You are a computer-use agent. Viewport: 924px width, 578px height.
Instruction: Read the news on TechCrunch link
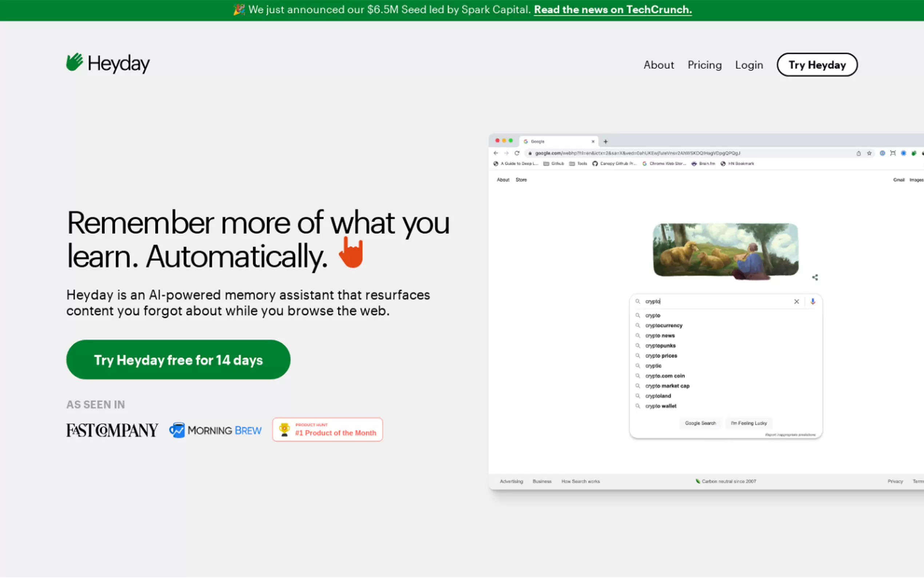[612, 9]
